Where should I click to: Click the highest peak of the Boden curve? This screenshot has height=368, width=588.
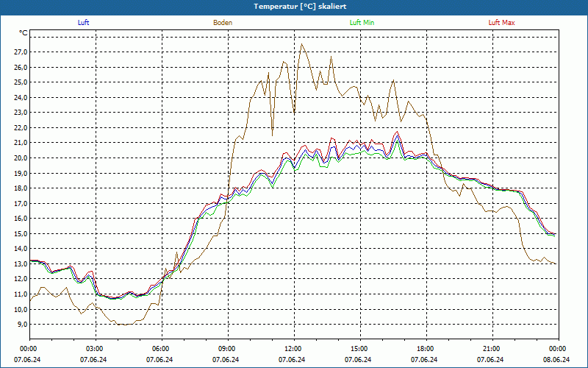click(301, 44)
